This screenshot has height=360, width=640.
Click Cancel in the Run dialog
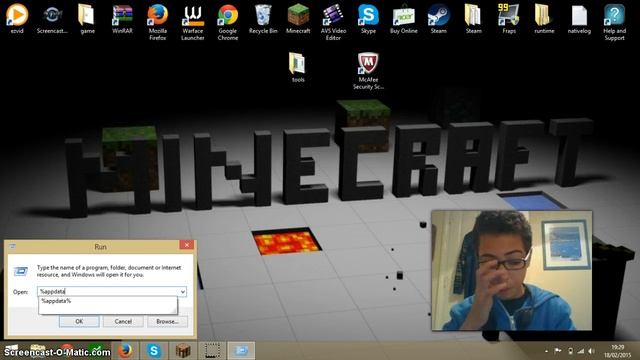coord(123,322)
